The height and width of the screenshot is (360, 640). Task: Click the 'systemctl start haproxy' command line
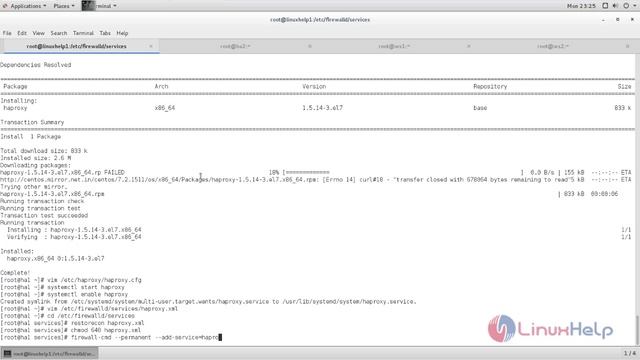point(62,287)
